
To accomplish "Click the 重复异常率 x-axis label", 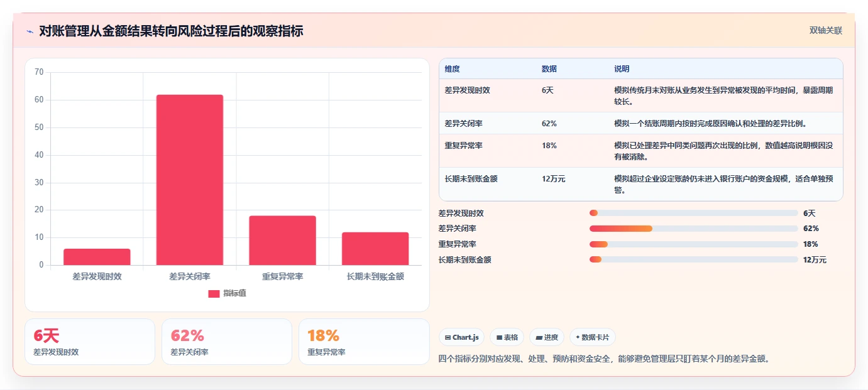I will [282, 276].
